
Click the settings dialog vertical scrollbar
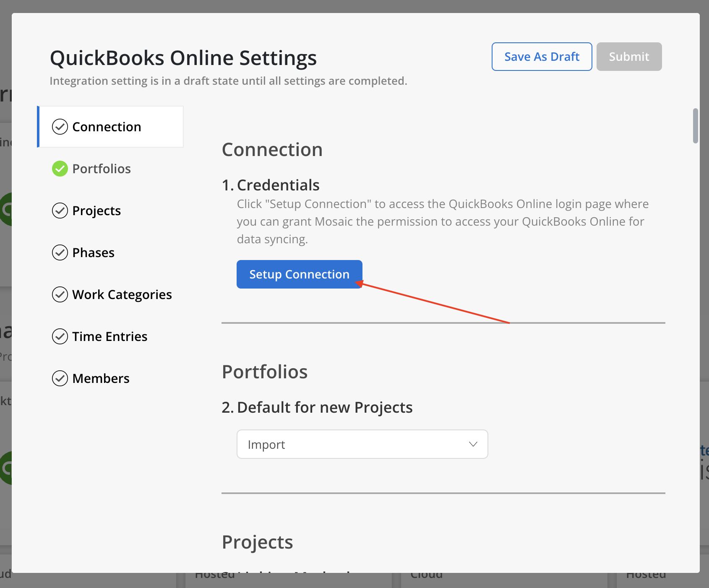pyautogui.click(x=695, y=126)
